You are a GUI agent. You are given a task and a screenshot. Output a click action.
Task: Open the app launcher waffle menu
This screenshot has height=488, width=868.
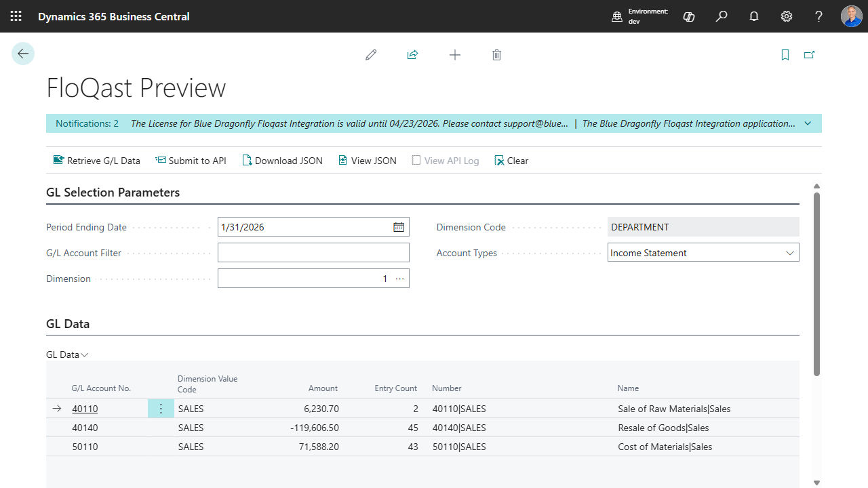(16, 16)
